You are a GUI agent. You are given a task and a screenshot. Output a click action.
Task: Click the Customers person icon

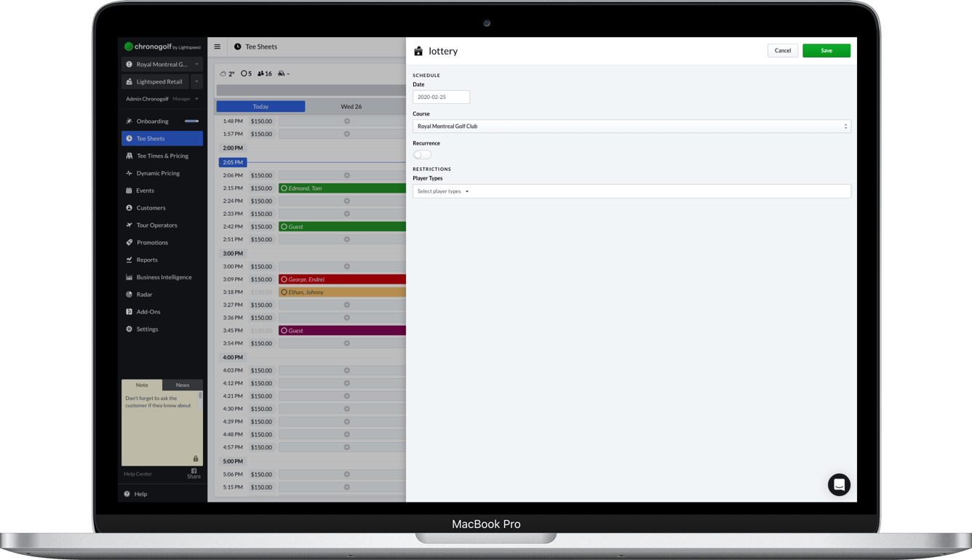[129, 208]
